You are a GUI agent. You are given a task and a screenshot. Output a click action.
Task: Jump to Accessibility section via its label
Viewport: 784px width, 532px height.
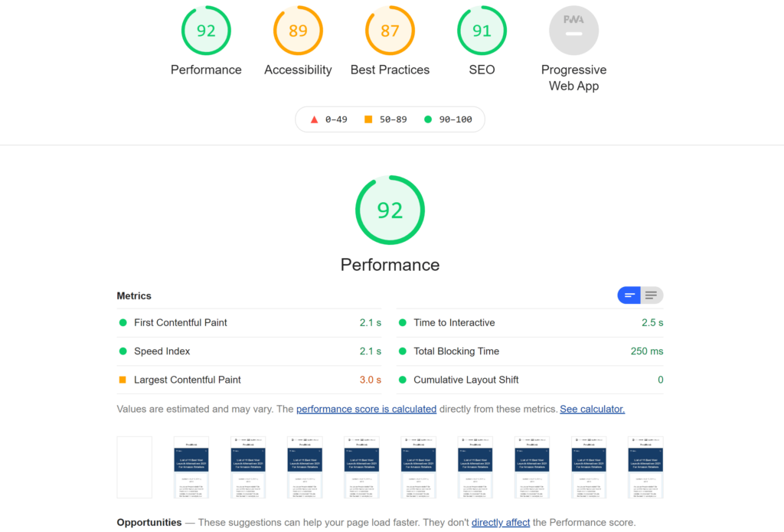(298, 70)
